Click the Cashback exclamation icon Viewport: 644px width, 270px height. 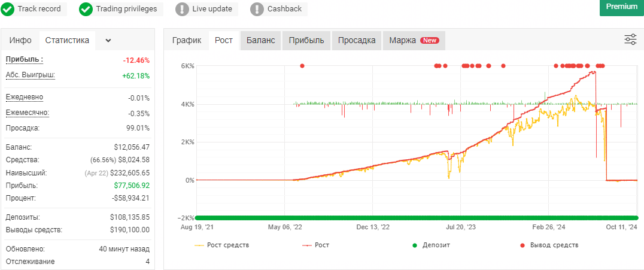[257, 9]
